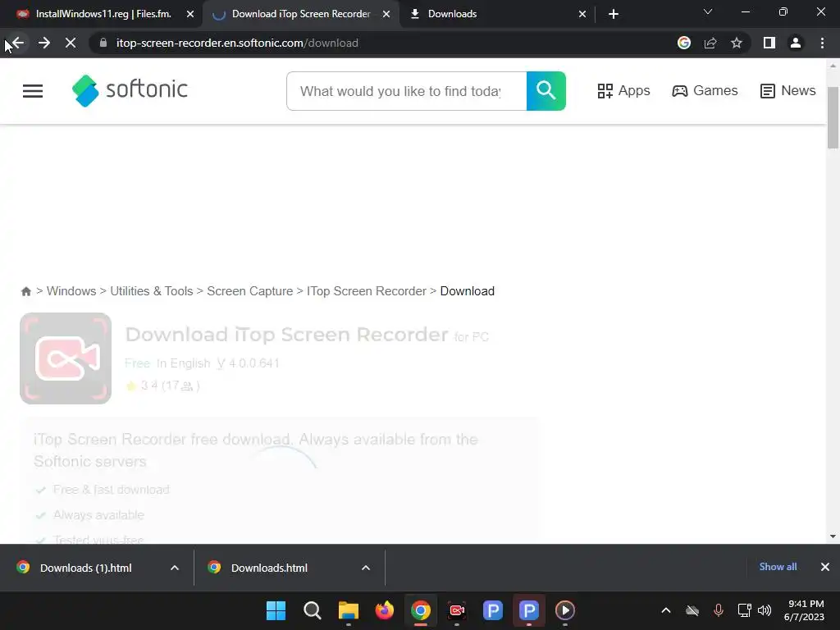Focus the Softonic search field

(x=407, y=91)
